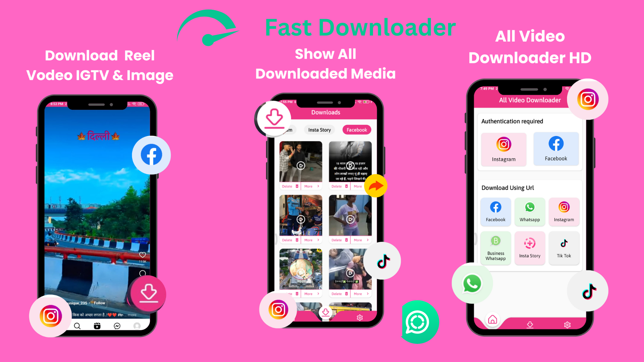Screen dimensions: 644x362
Task: Switch to the Insta Story tab
Action: pyautogui.click(x=320, y=130)
